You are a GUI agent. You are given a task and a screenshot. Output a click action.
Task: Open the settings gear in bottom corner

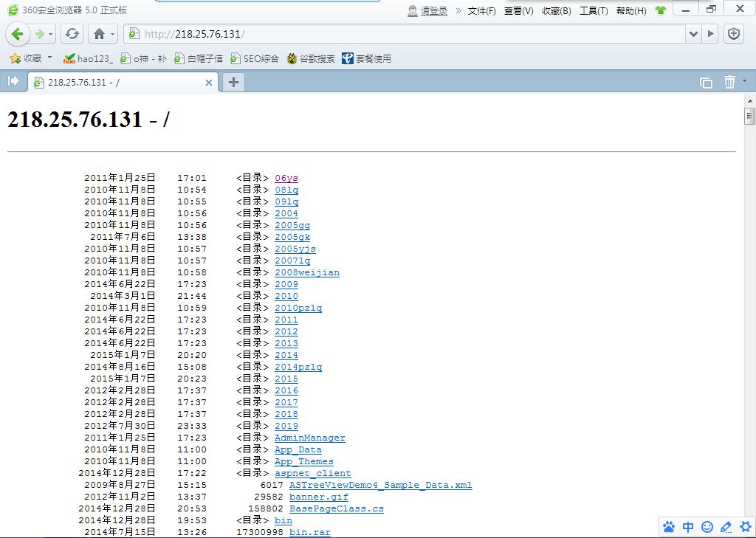tap(745, 527)
